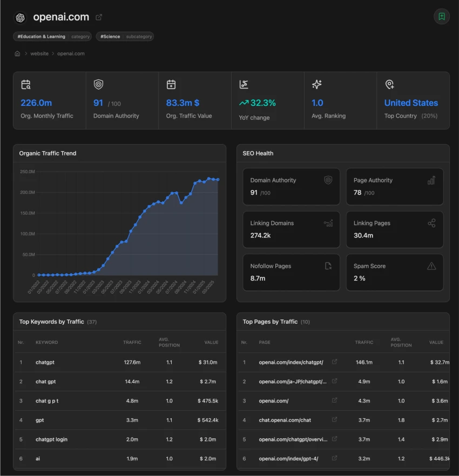Click the Linking Pages share icon

431,223
